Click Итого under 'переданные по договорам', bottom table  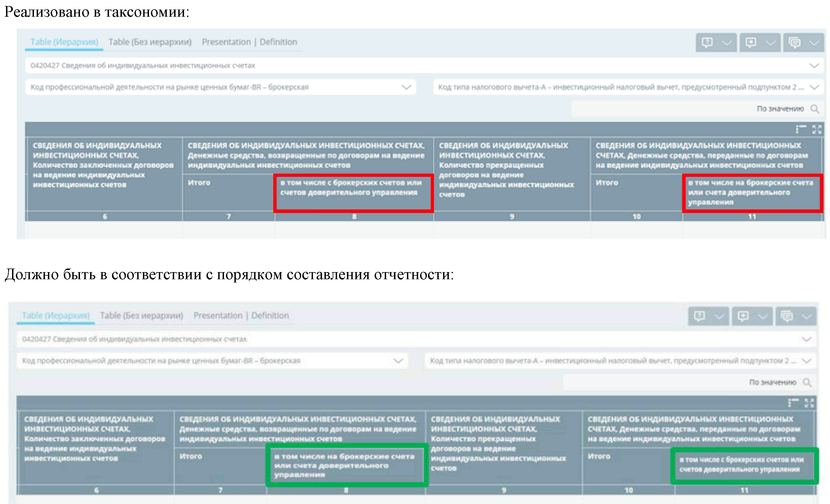click(x=599, y=457)
